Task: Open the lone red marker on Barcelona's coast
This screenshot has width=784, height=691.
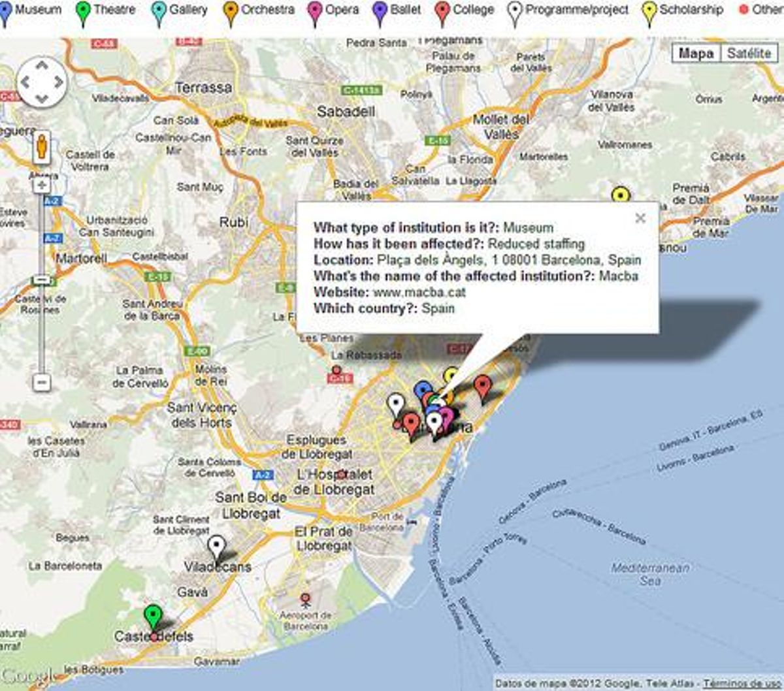Action: (x=482, y=388)
